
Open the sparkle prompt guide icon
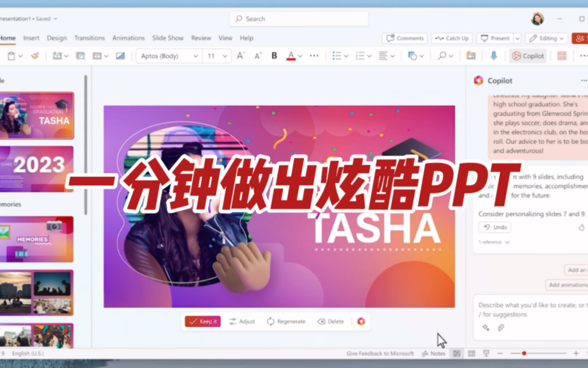point(486,327)
